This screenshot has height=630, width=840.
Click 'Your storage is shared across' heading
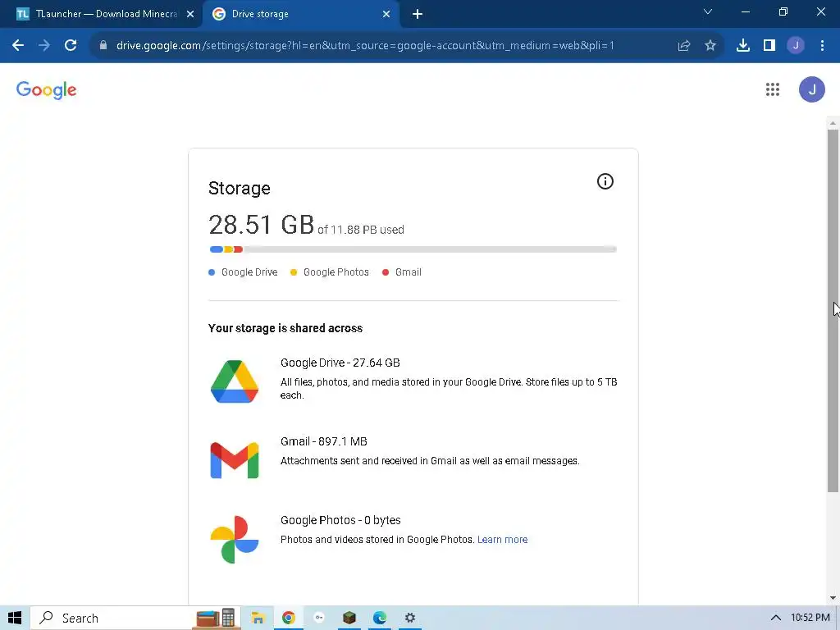coord(285,328)
